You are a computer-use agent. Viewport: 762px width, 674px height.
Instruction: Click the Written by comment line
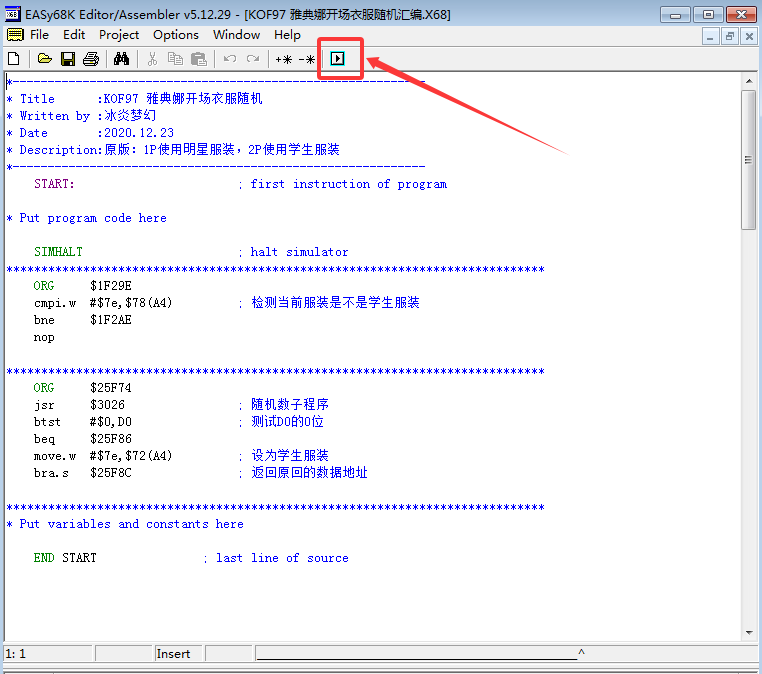point(81,116)
